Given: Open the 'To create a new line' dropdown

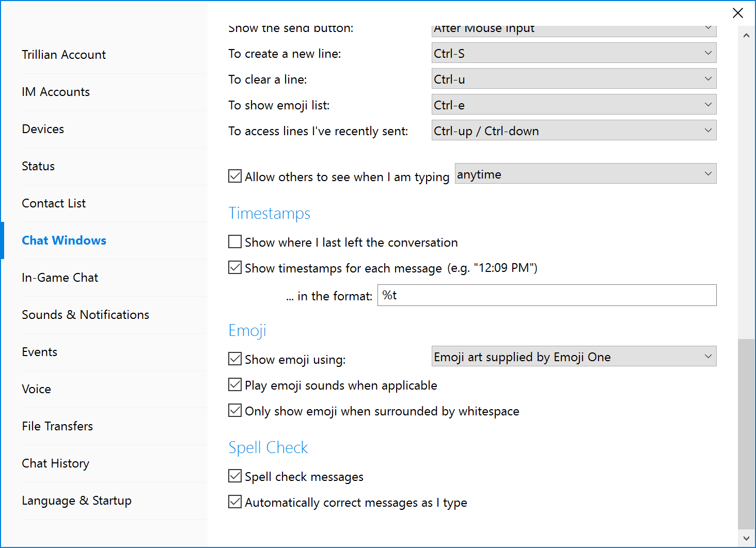Looking at the screenshot, I should (574, 53).
